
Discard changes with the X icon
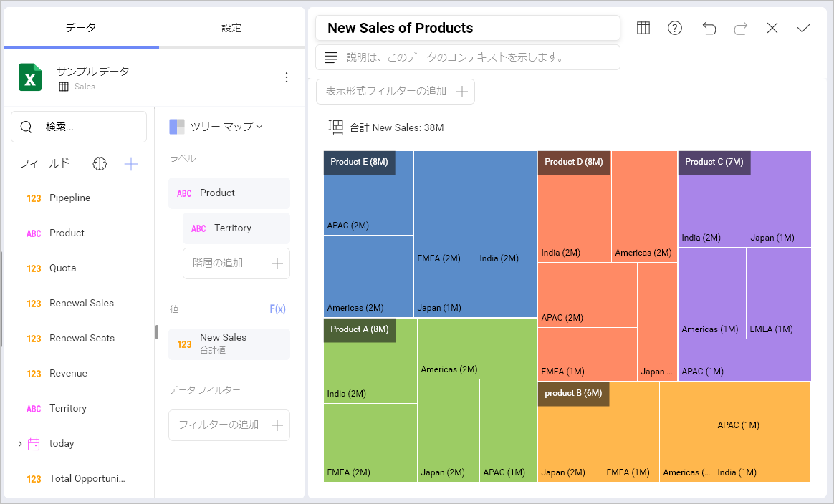pyautogui.click(x=772, y=28)
